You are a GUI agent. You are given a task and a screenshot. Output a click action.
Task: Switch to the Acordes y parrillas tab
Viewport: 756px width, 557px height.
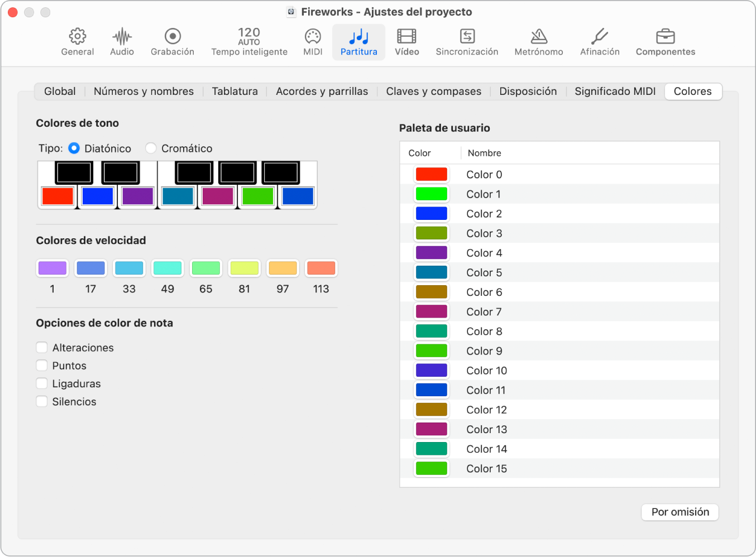pyautogui.click(x=322, y=92)
